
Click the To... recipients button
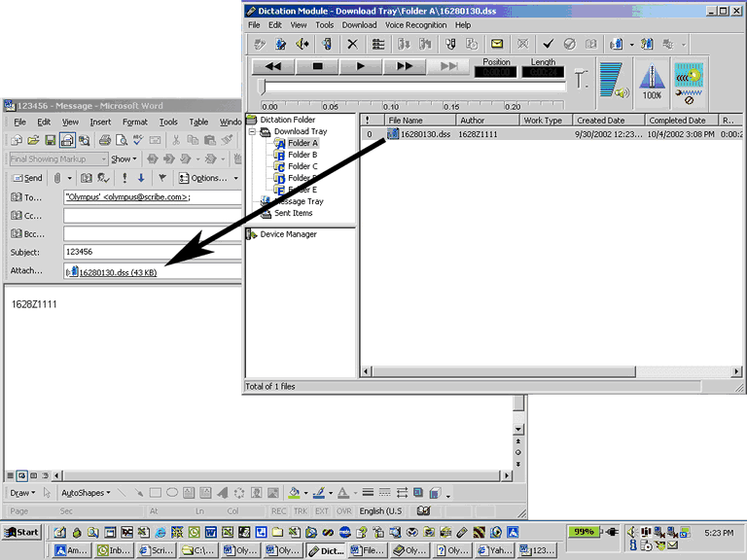pos(26,197)
